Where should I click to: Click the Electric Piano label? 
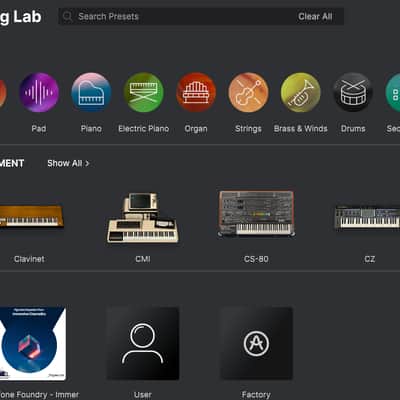coord(144,129)
